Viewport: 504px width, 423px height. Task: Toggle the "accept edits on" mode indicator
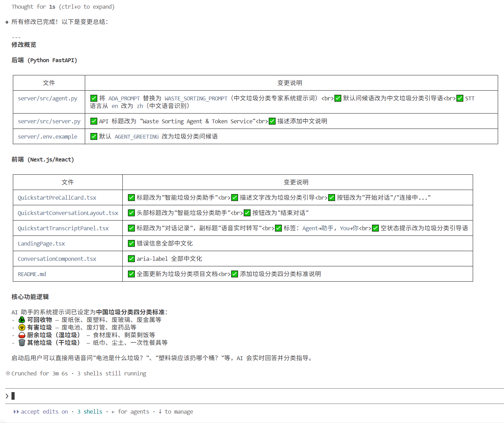44,412
